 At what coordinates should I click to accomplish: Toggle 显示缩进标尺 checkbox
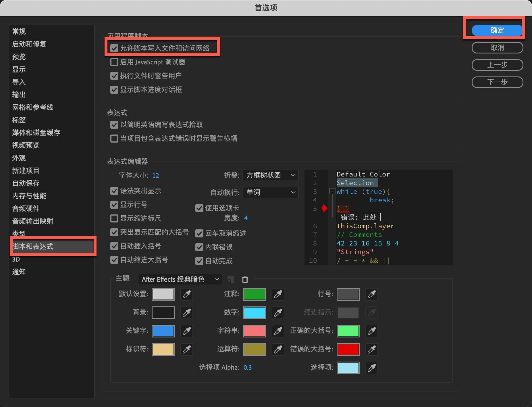pyautogui.click(x=114, y=218)
